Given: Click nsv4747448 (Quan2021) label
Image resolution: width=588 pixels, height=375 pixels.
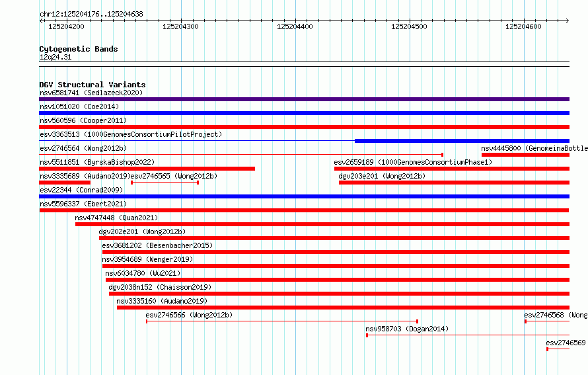Looking at the screenshot, I should point(116,218).
